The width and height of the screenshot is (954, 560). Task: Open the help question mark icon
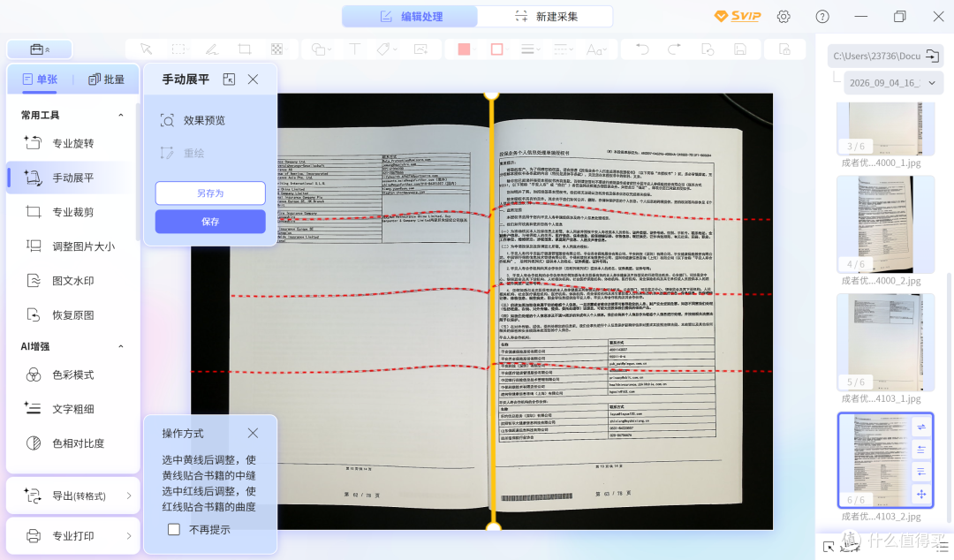[822, 17]
